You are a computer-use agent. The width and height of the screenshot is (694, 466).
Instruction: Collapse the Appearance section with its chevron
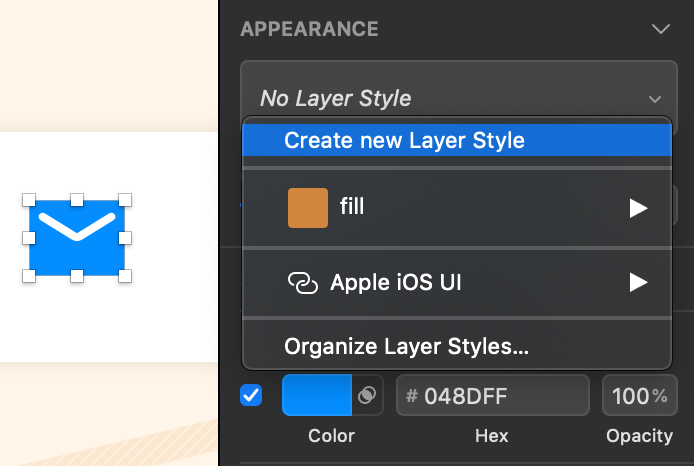(x=660, y=29)
